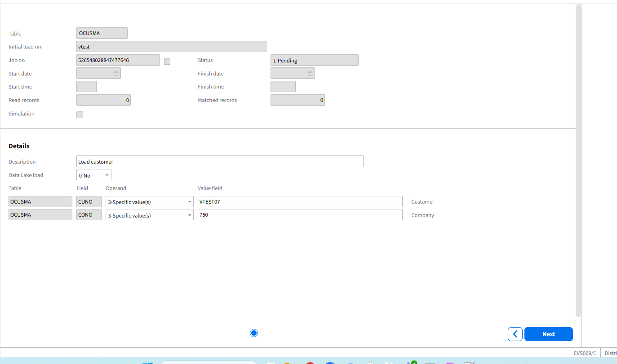
Task: Select the Initial load nm field
Action: coord(172,46)
